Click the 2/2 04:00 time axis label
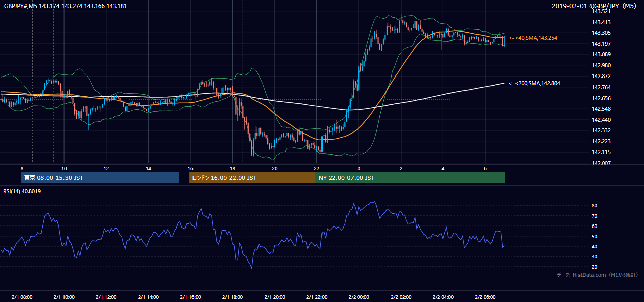The height and width of the screenshot is (302, 644). point(443,297)
